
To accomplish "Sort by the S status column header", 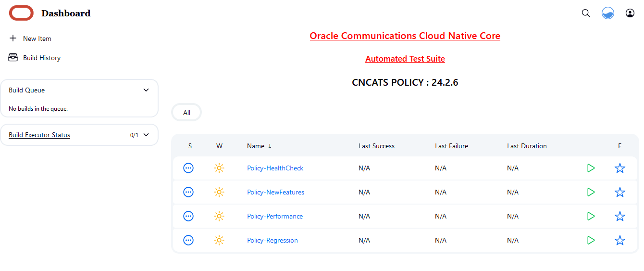I will [190, 146].
